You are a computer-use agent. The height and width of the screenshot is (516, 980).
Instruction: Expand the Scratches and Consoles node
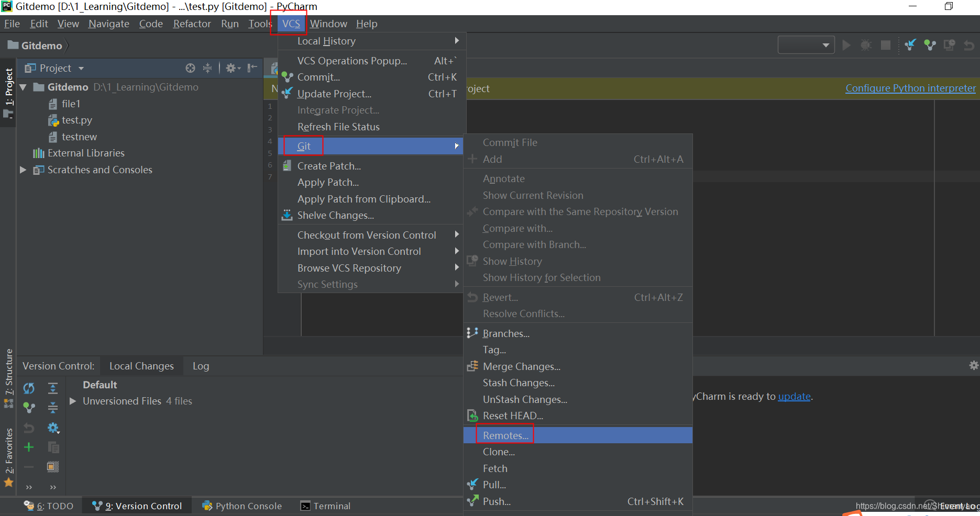pos(23,170)
